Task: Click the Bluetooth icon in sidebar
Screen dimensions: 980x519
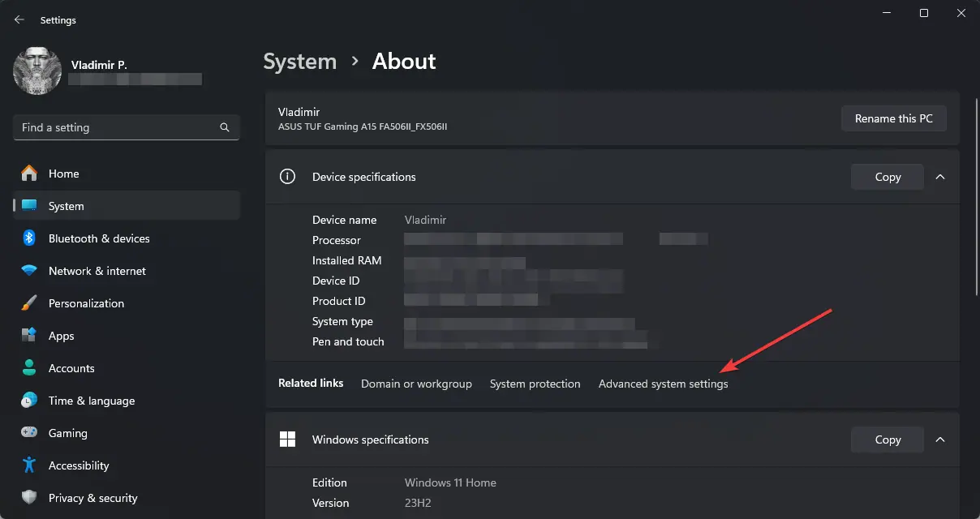Action: click(29, 238)
